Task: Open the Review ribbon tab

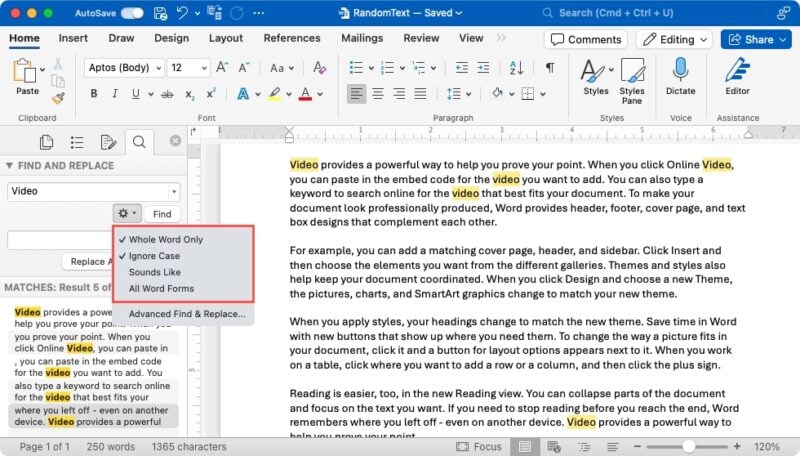Action: 421,38
